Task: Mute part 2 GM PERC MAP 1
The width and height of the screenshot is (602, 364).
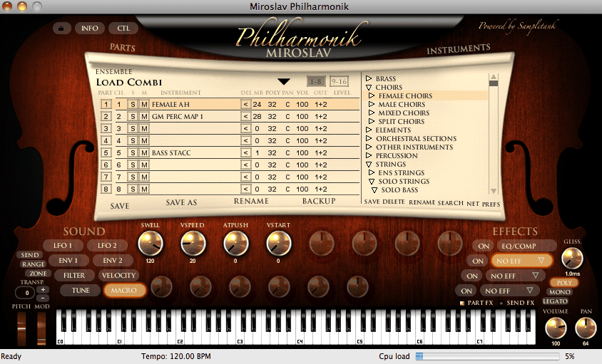Action: [x=143, y=116]
